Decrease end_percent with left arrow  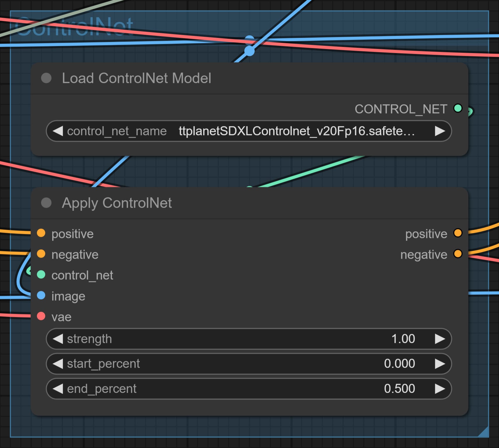pos(58,389)
